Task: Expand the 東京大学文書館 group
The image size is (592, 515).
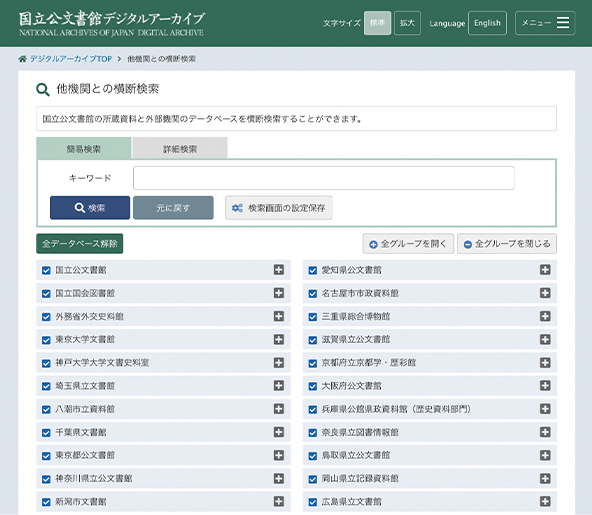Action: click(x=279, y=339)
